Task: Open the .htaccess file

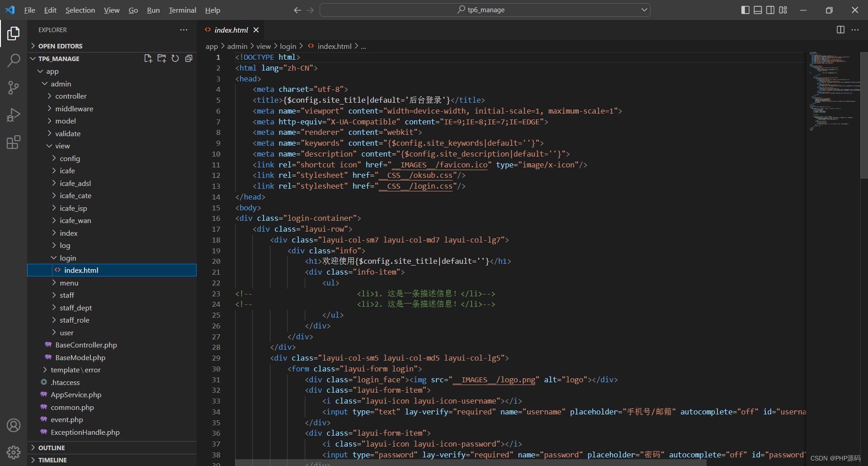Action: tap(112, 382)
